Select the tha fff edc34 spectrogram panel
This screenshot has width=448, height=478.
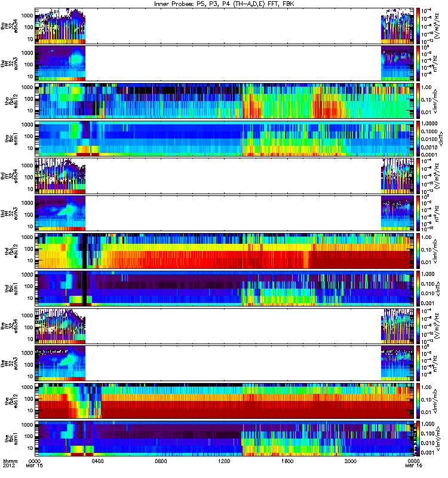tap(225, 26)
